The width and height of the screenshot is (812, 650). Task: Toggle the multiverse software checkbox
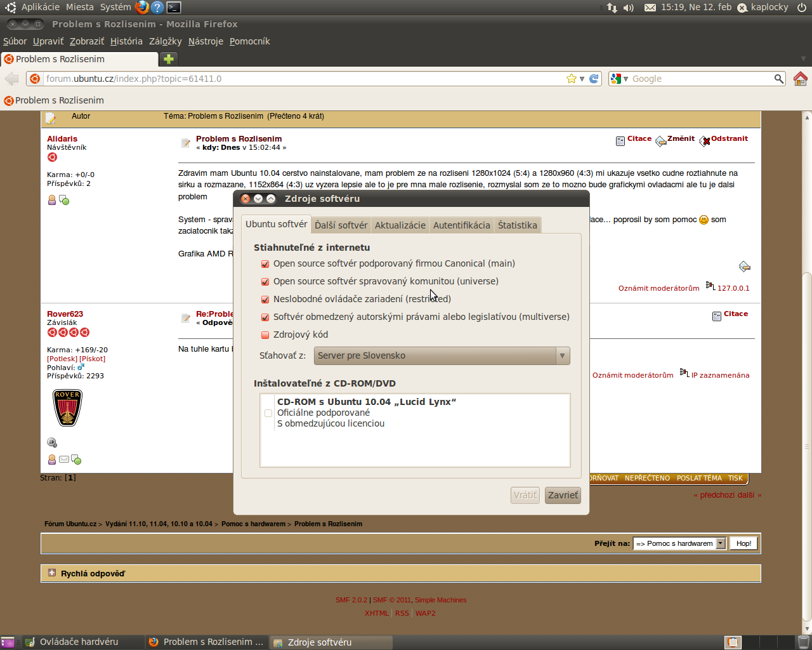point(265,317)
